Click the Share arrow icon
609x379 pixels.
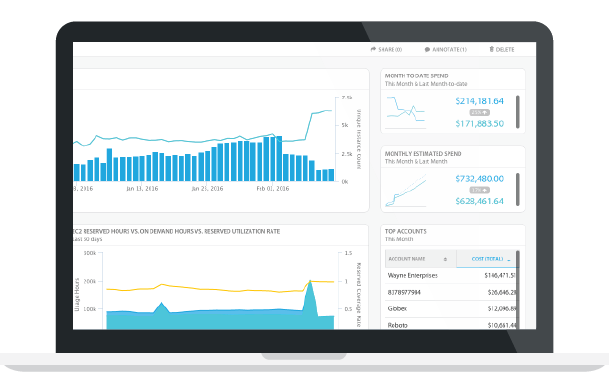point(373,49)
